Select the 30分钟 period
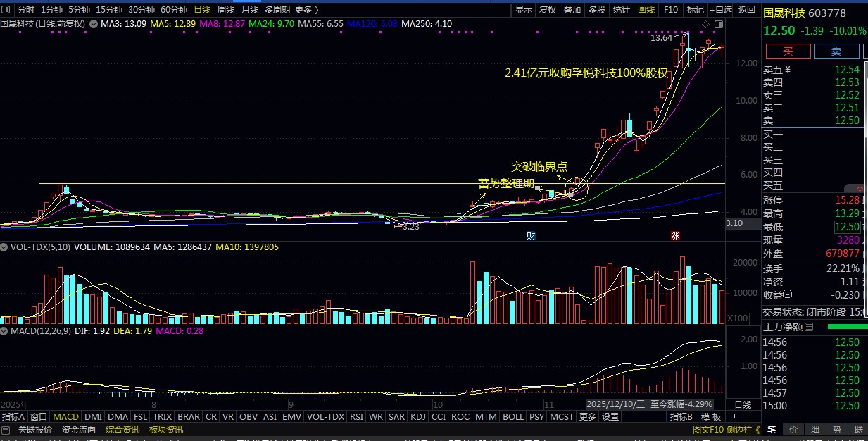Screen dimensions: 868x441 (141, 10)
